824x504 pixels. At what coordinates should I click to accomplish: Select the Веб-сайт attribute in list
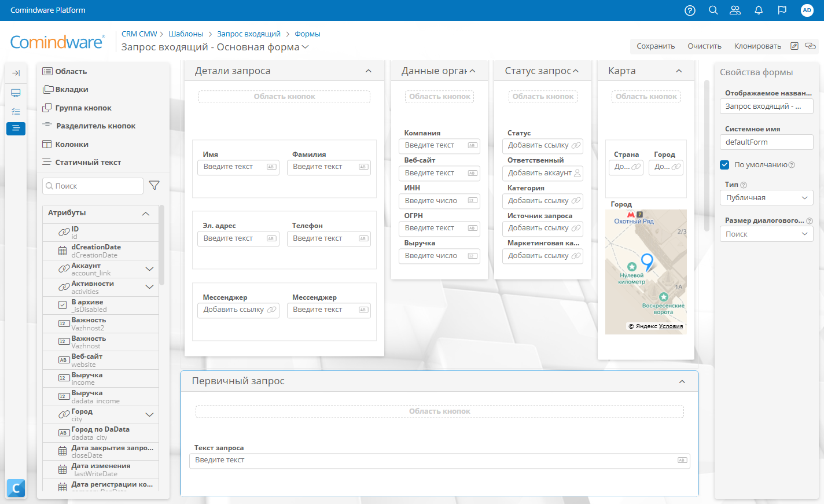[x=101, y=360]
